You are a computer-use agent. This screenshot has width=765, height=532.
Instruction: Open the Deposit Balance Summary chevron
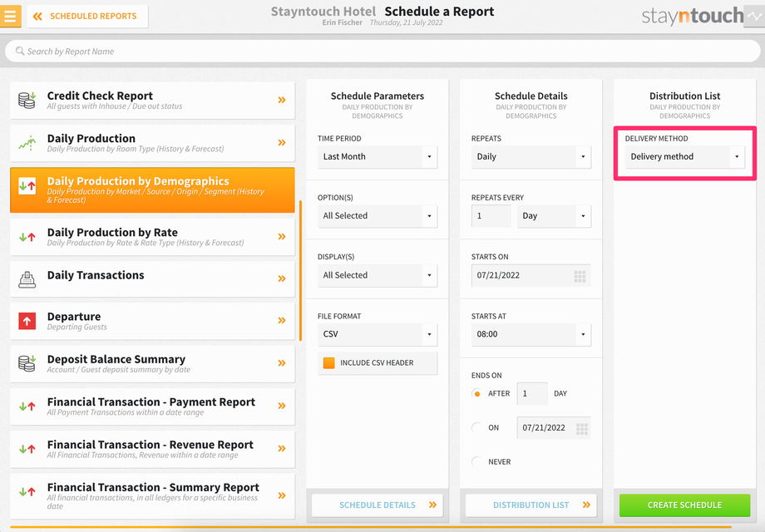(x=282, y=362)
